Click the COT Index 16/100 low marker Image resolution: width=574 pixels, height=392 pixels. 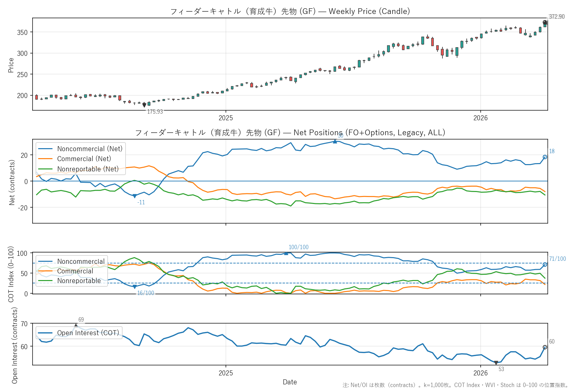(135, 287)
